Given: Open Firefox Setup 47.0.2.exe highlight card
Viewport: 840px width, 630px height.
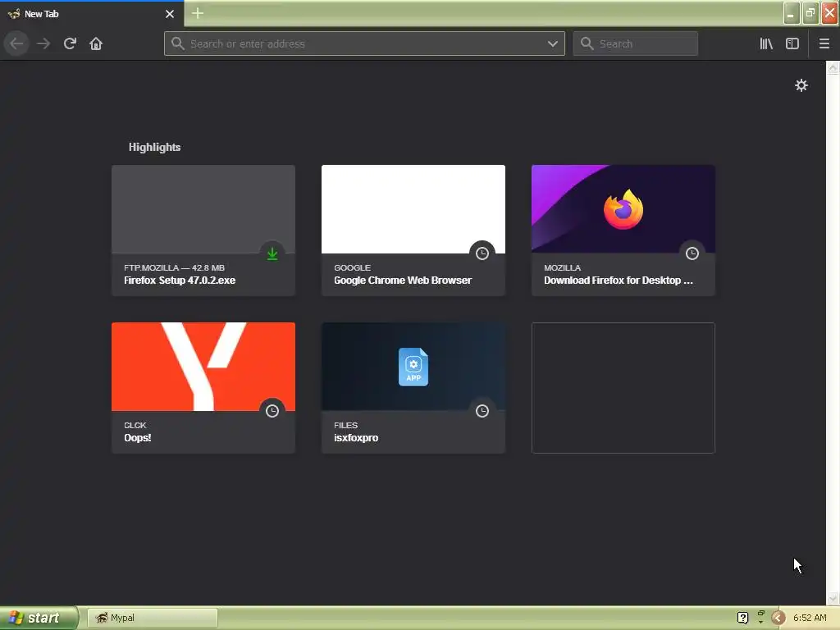Looking at the screenshot, I should [x=203, y=231].
